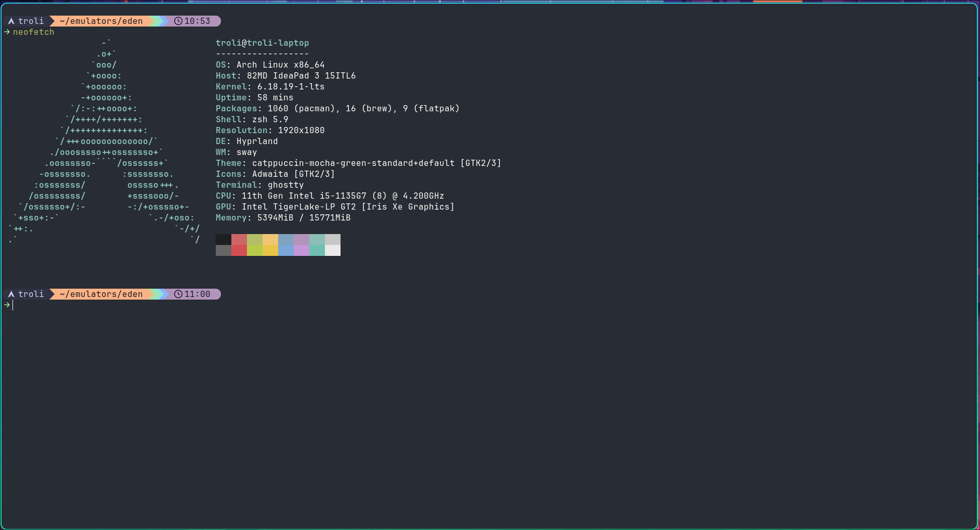Select the black color swatch in the palette
Viewport: 980px width, 530px height.
pos(224,239)
